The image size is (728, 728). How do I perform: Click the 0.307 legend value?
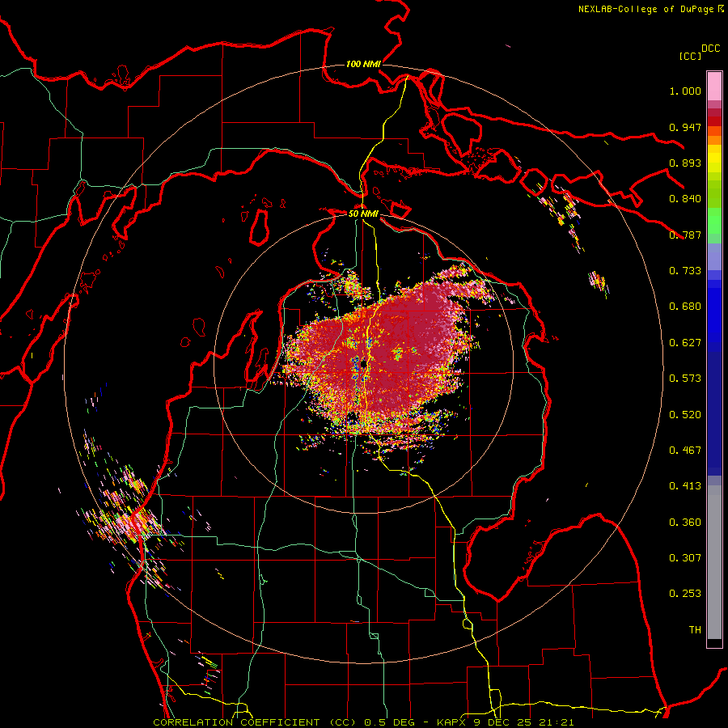(x=685, y=558)
